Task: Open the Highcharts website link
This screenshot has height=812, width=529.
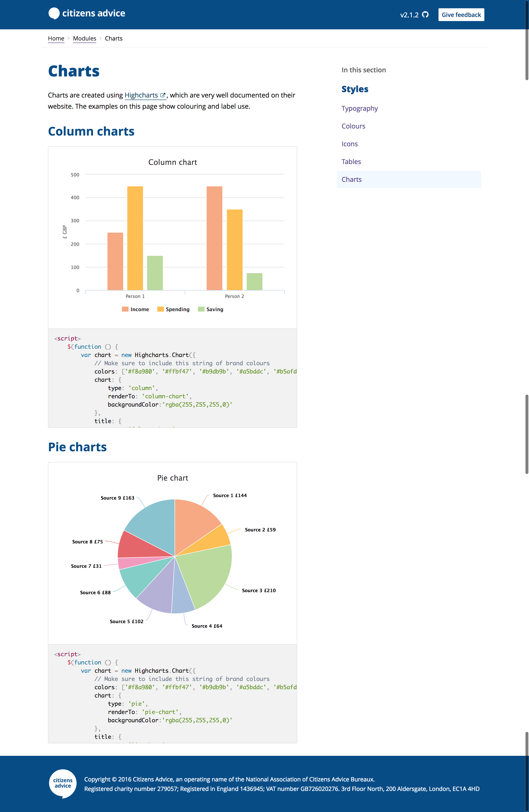Action: coord(141,95)
